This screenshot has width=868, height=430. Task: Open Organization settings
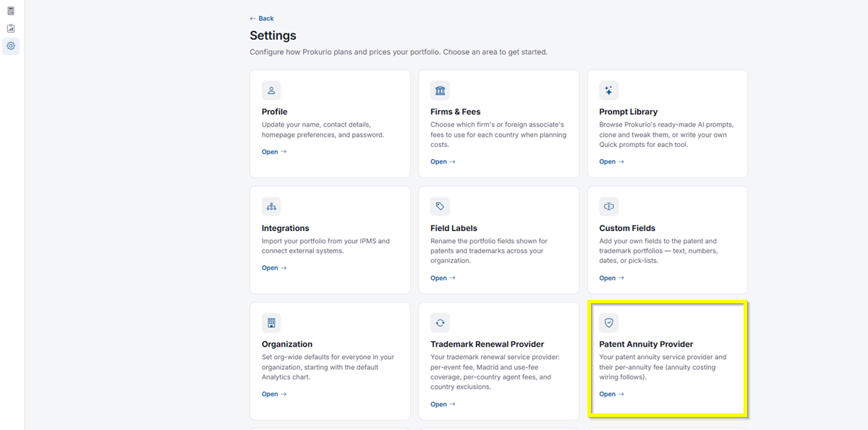click(x=274, y=395)
